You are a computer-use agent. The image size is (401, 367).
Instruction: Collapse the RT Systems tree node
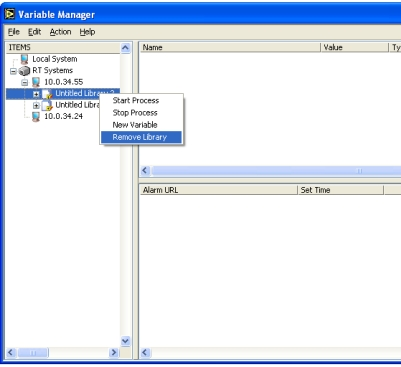click(13, 71)
